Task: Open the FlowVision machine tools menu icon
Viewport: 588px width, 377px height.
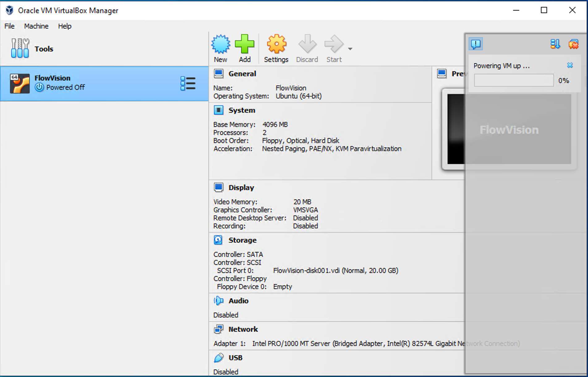Action: [188, 84]
